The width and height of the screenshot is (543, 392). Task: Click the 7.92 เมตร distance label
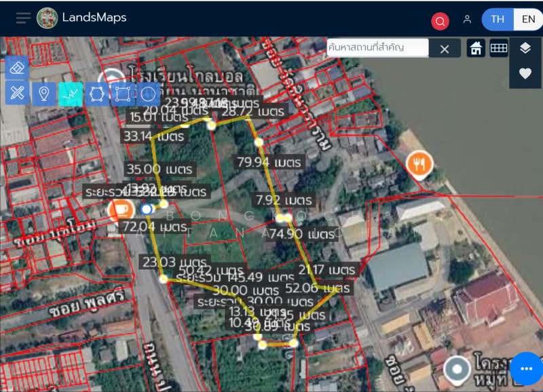tap(284, 200)
